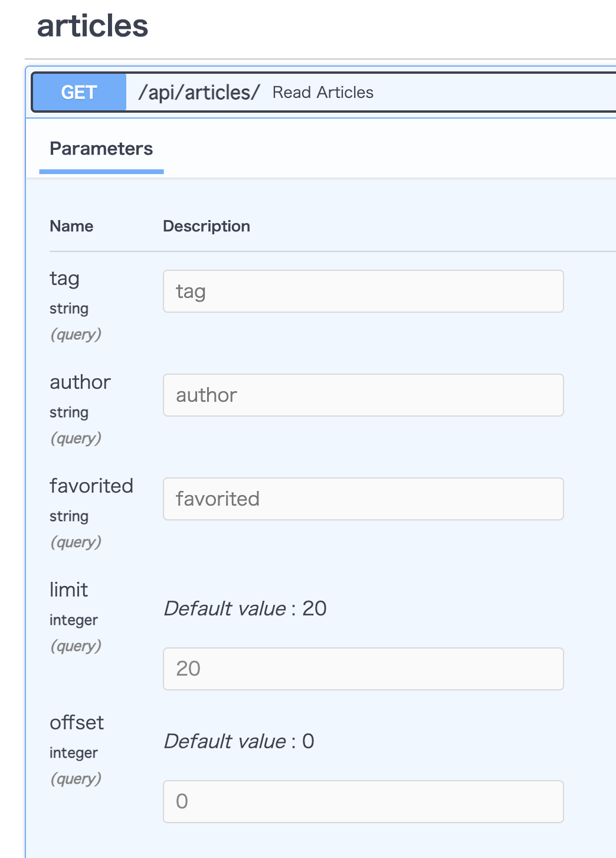Click the Description column header
Image resolution: width=616 pixels, height=858 pixels.
tap(207, 226)
